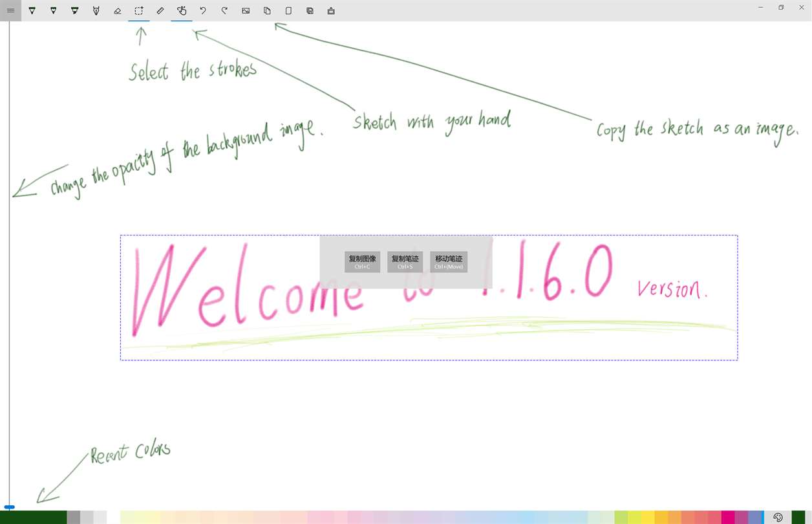Copy the sketch as an image
Viewport: 812px width, 524px height.
click(x=267, y=10)
